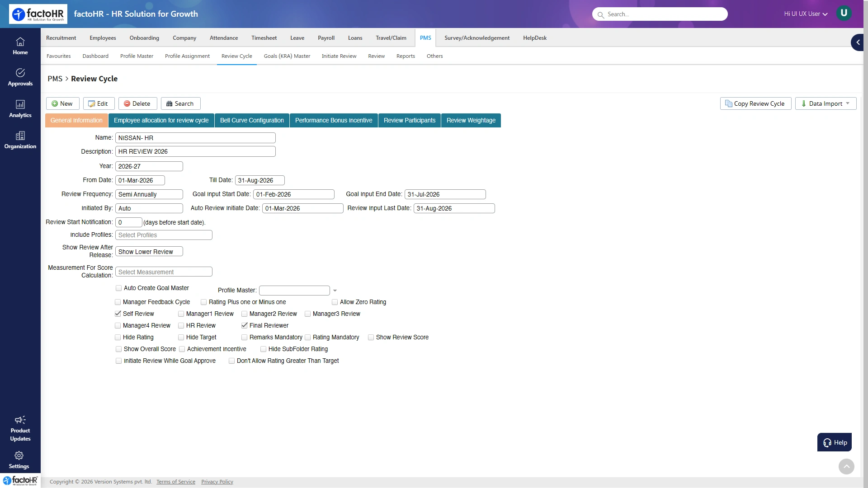Open Settings gear in sidebar
The image size is (868, 488).
coord(19,455)
